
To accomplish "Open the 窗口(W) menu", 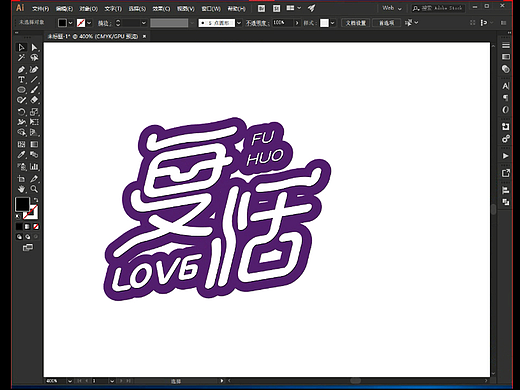I will [x=211, y=9].
